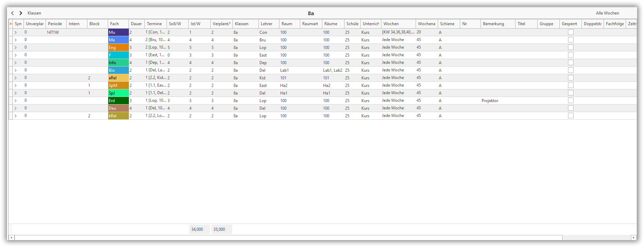Image resolution: width=644 pixels, height=247 pixels.
Task: Enable Gesperrt checkbox in the Erd row
Action: (x=570, y=100)
